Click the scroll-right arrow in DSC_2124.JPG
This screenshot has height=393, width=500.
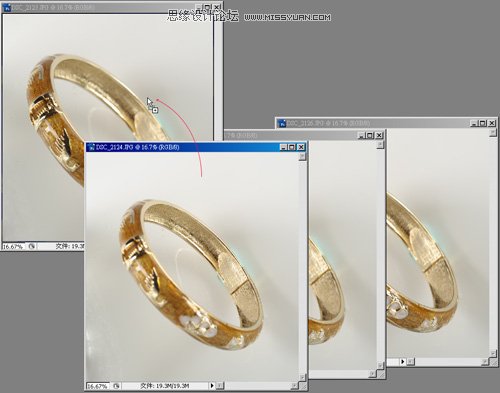pos(294,386)
